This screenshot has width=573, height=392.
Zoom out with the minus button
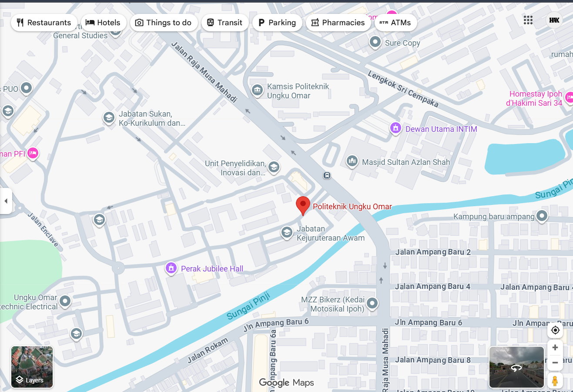[x=555, y=363]
